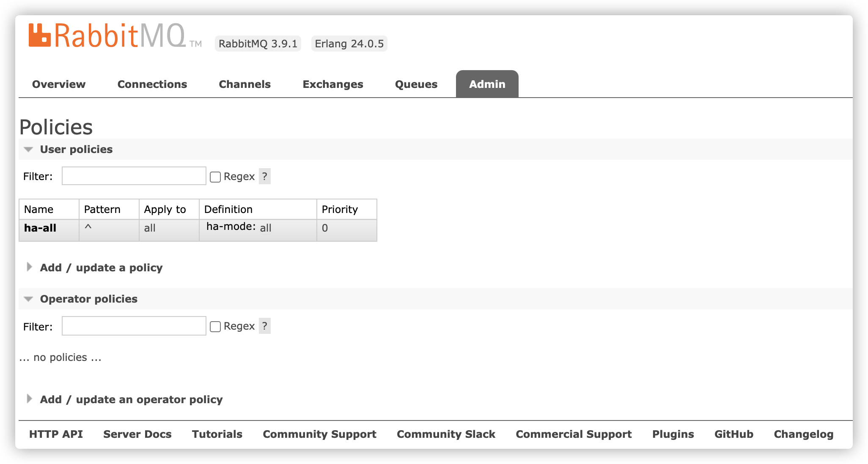Sort policies by Priority column
The image size is (868, 464).
(340, 209)
